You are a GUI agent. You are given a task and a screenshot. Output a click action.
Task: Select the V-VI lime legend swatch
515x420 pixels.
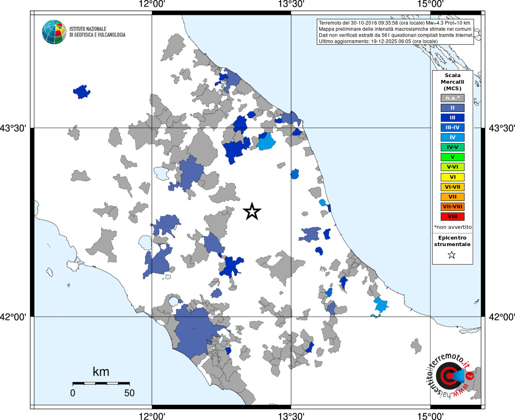453,167
